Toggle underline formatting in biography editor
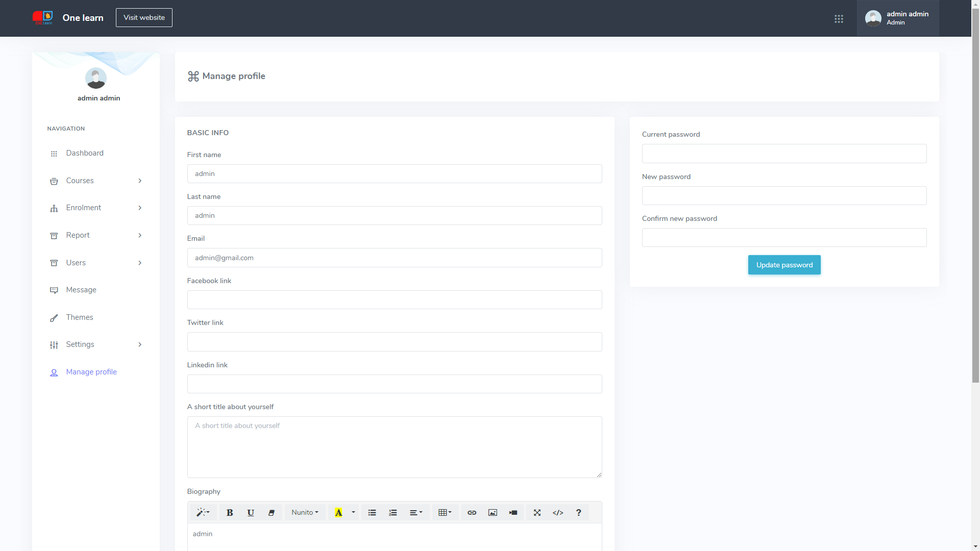This screenshot has height=551, width=980. tap(251, 513)
